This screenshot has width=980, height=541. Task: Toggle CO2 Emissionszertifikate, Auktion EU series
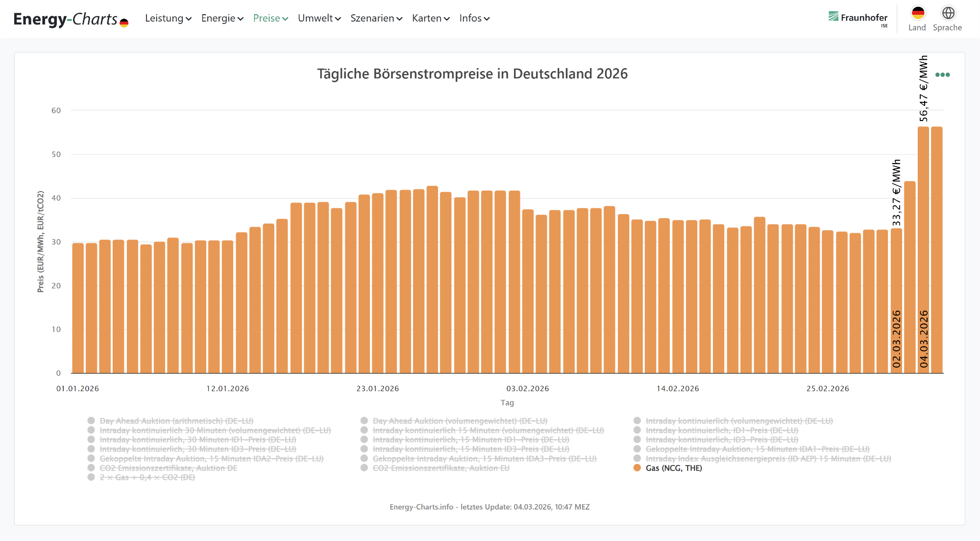pos(441,468)
